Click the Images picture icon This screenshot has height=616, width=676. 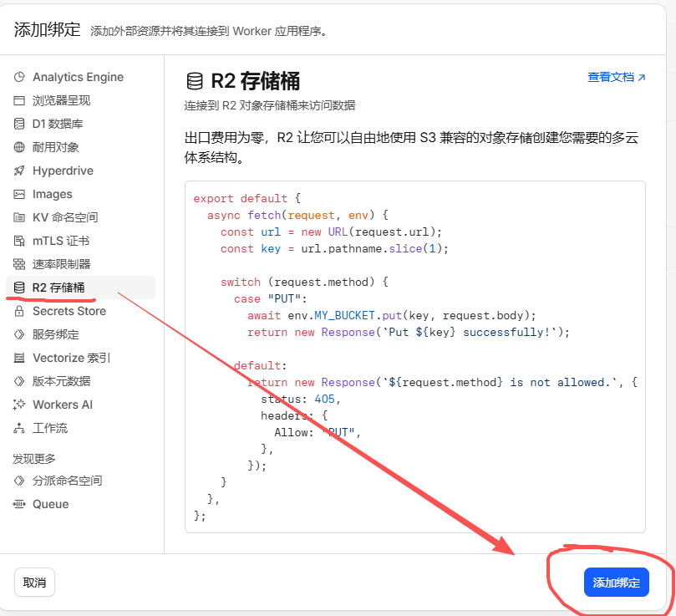tap(19, 194)
